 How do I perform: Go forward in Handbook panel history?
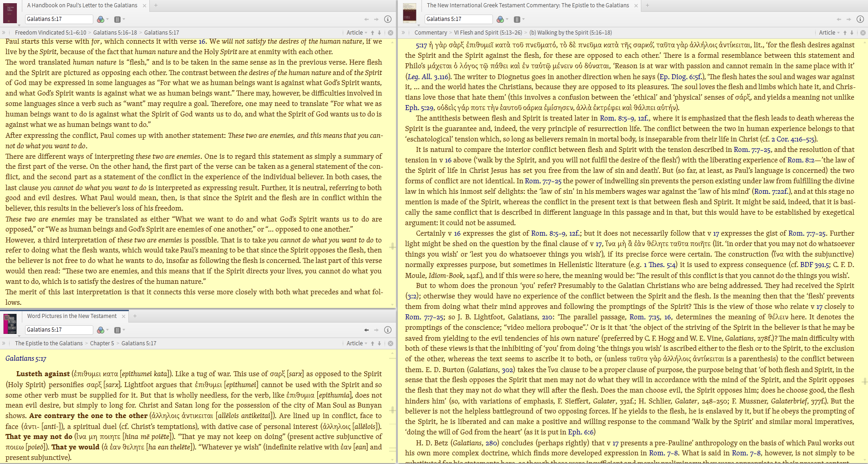376,19
